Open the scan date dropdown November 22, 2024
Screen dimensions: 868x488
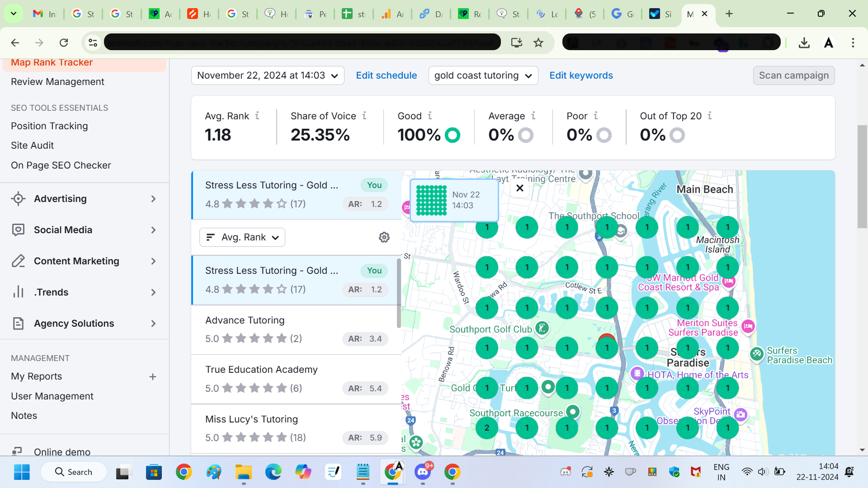point(268,75)
